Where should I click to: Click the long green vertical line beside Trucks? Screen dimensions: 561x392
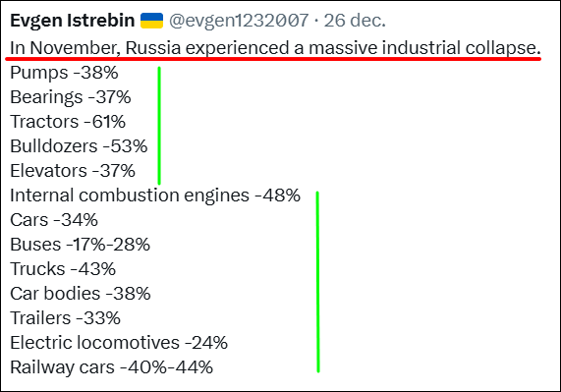(x=317, y=282)
